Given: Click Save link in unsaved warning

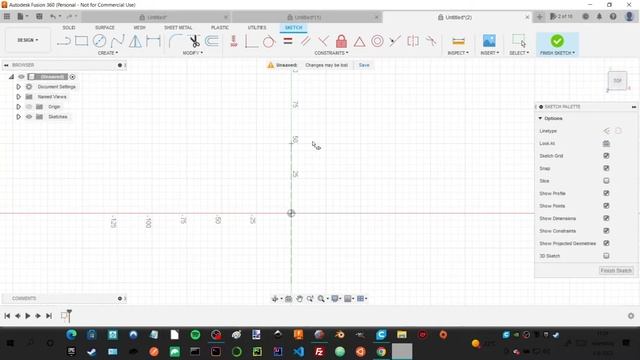Looking at the screenshot, I should [364, 65].
